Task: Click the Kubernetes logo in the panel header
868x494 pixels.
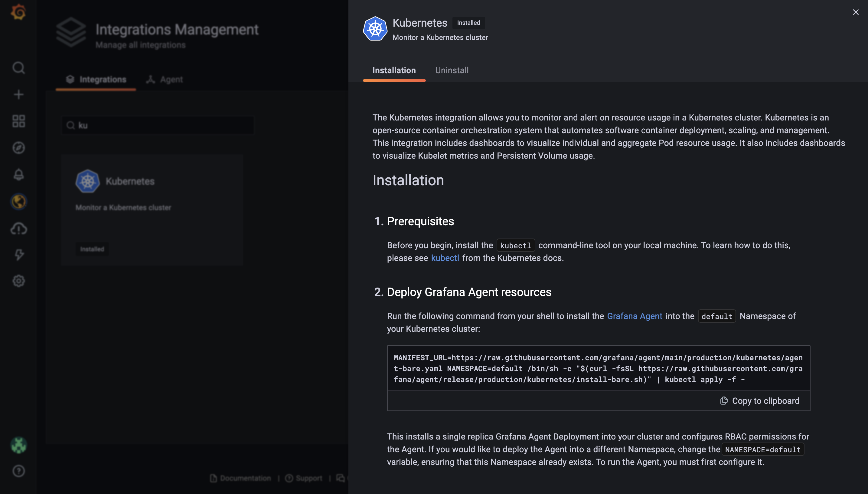Action: pyautogui.click(x=375, y=28)
